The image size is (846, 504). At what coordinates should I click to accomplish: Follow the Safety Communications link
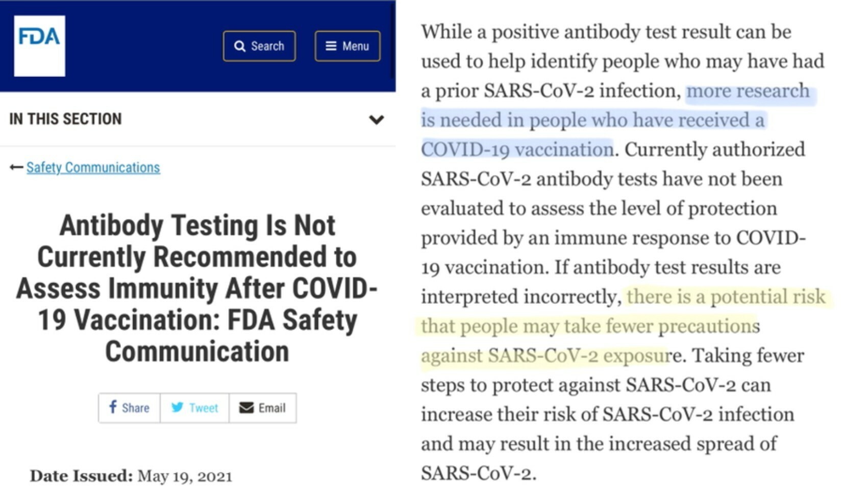93,167
